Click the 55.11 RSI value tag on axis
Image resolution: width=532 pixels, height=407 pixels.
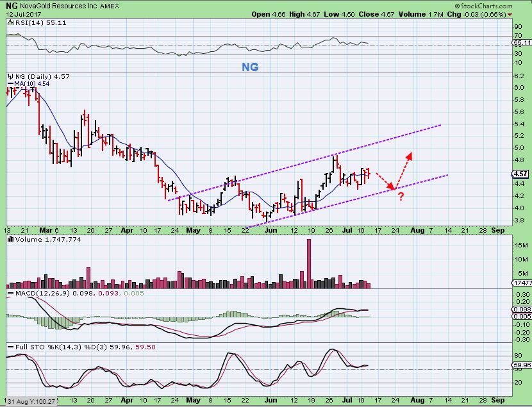522,43
